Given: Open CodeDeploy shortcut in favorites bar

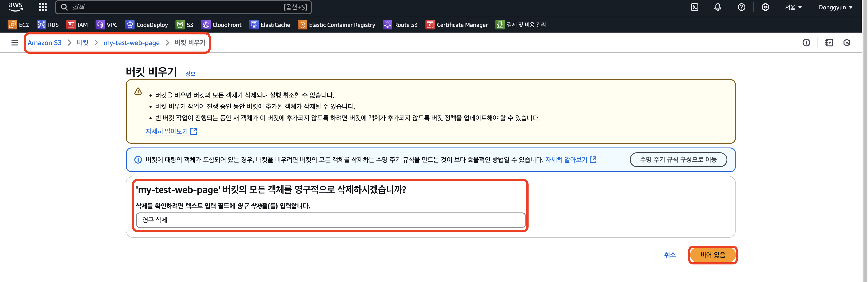Looking at the screenshot, I should tap(147, 25).
